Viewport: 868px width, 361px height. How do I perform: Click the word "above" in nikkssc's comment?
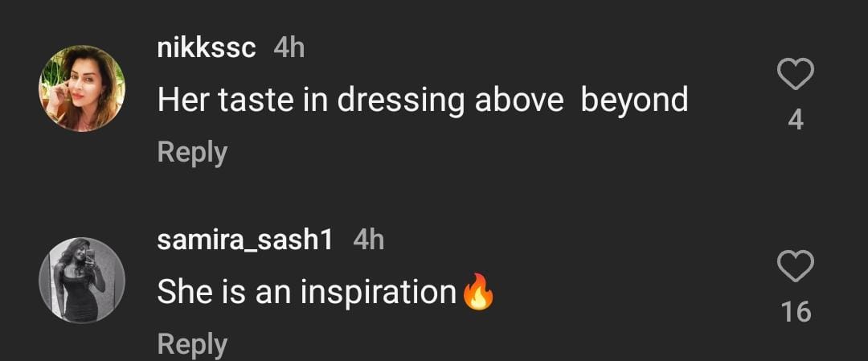pyautogui.click(x=518, y=100)
